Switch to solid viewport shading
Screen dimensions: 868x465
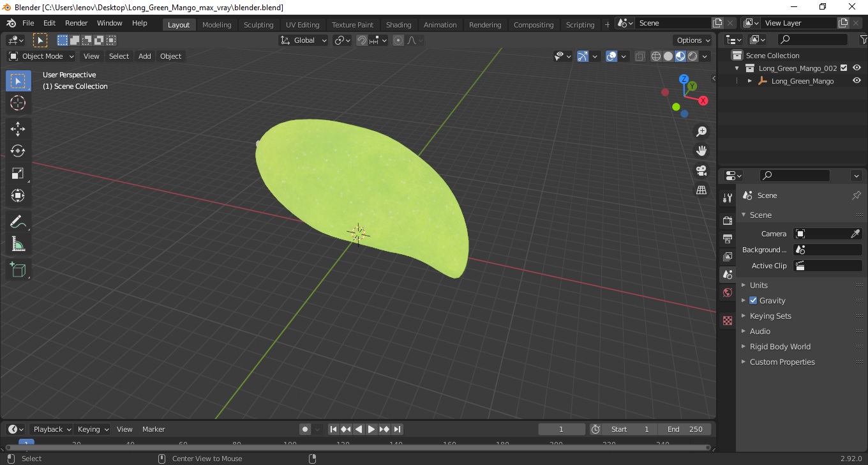point(668,56)
